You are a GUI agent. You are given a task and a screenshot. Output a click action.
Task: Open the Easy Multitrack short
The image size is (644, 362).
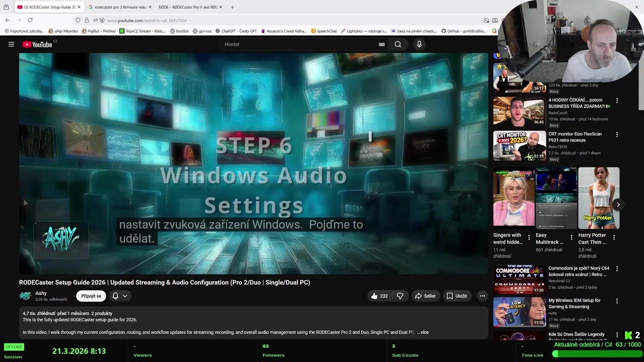point(556,197)
